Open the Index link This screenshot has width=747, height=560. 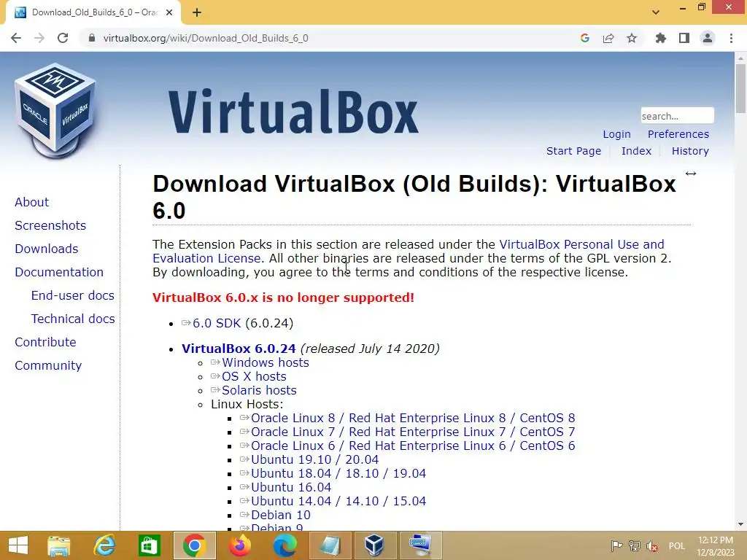tap(636, 151)
